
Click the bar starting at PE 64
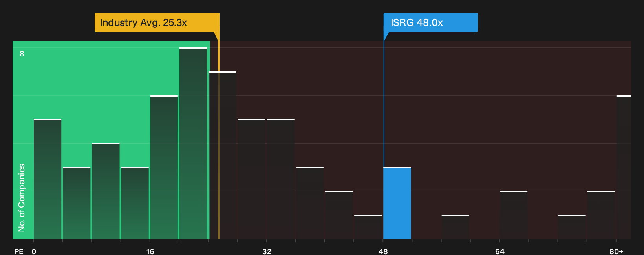(x=514, y=215)
